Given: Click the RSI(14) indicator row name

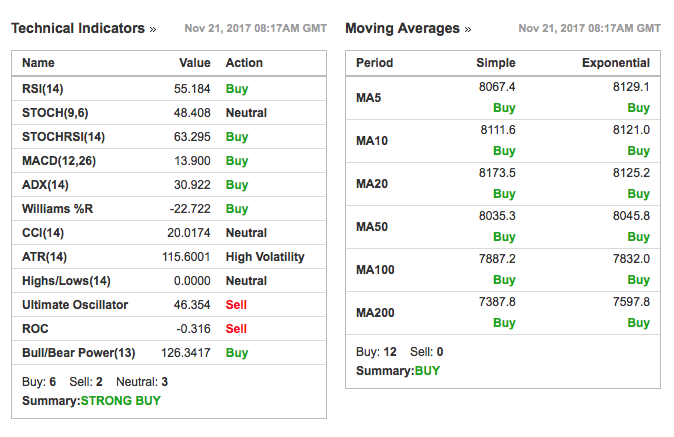Looking at the screenshot, I should (42, 89).
